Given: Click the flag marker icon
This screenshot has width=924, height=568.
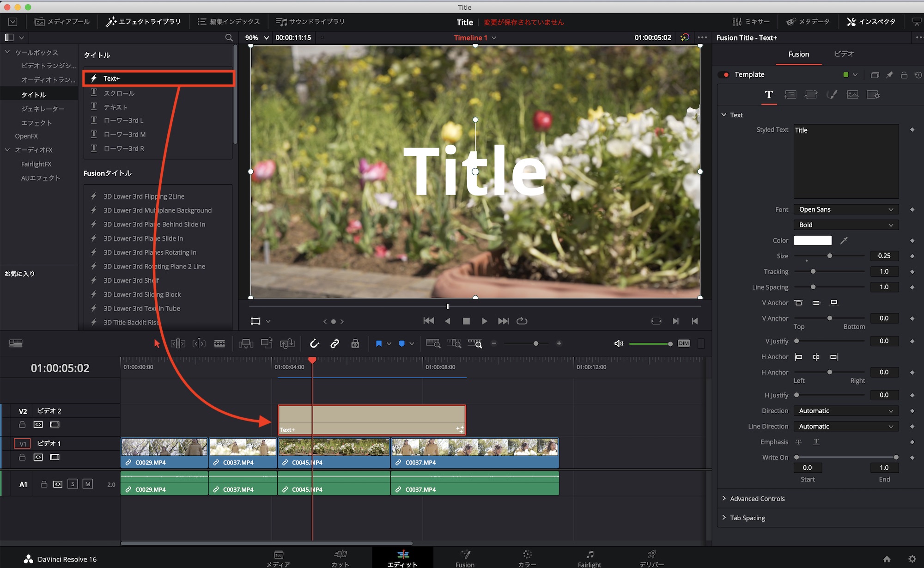Looking at the screenshot, I should point(379,343).
